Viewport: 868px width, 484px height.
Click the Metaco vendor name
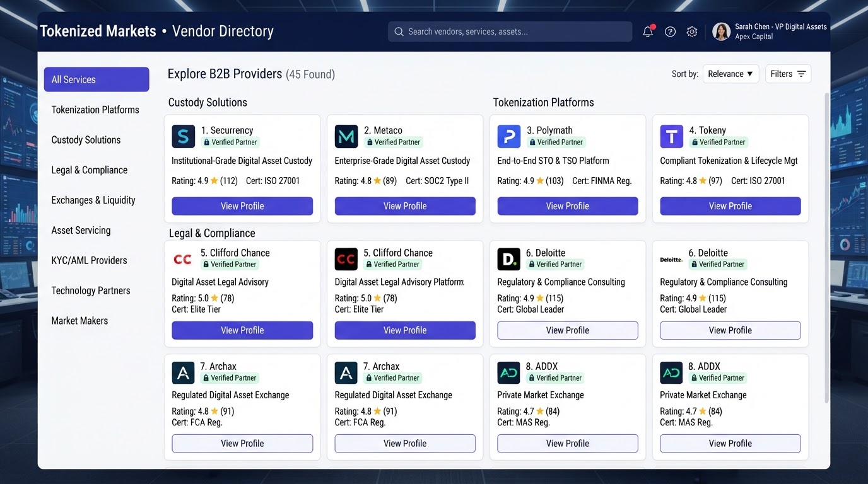click(x=383, y=130)
